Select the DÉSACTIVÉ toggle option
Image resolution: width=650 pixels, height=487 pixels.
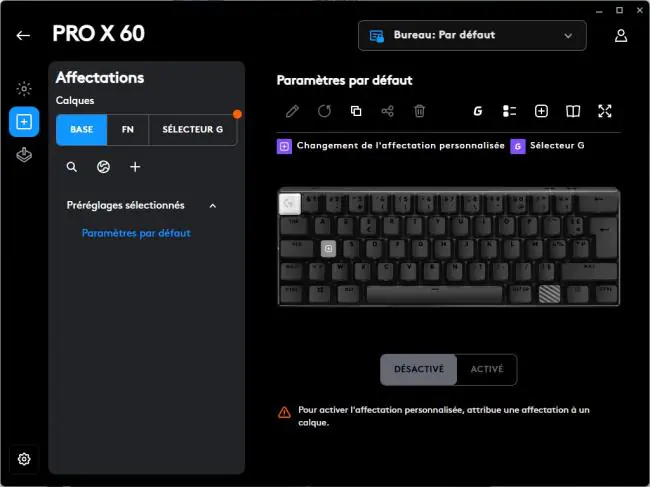(419, 369)
